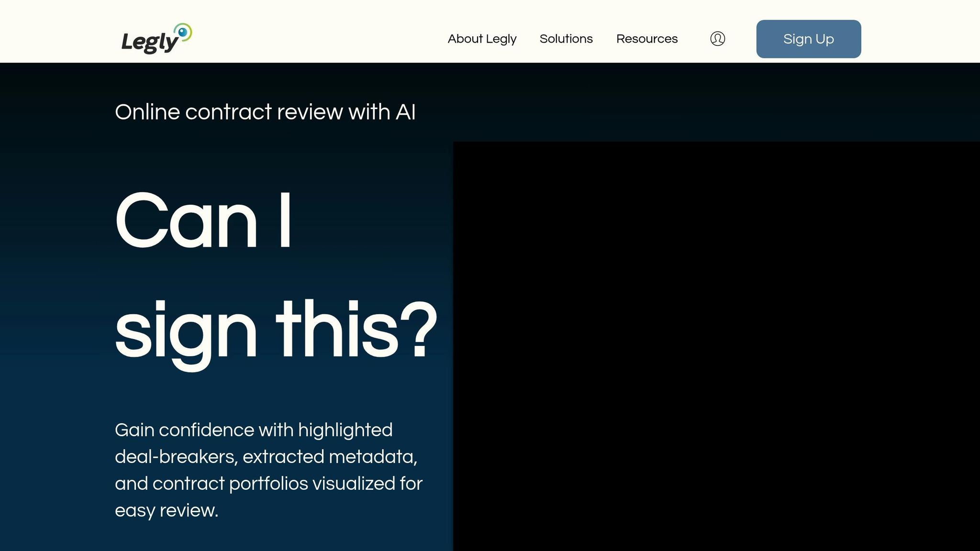Open the Resources navigation item
This screenshot has width=980, height=551.
point(646,39)
